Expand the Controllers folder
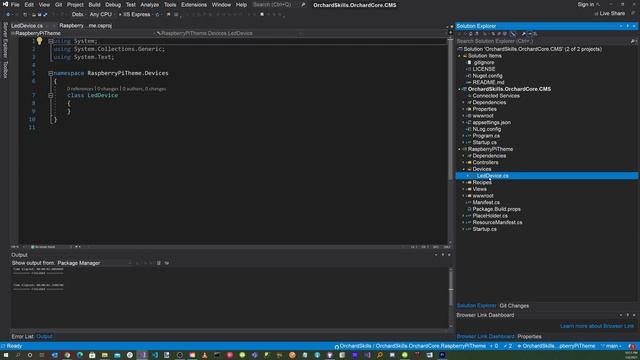 [x=464, y=162]
